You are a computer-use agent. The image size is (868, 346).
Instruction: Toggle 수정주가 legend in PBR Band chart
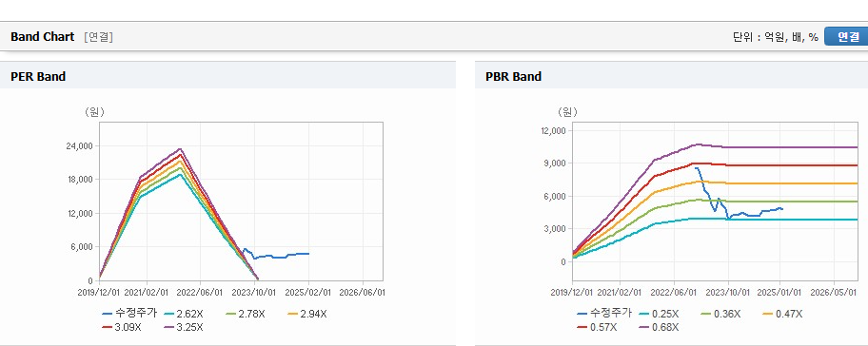[604, 314]
